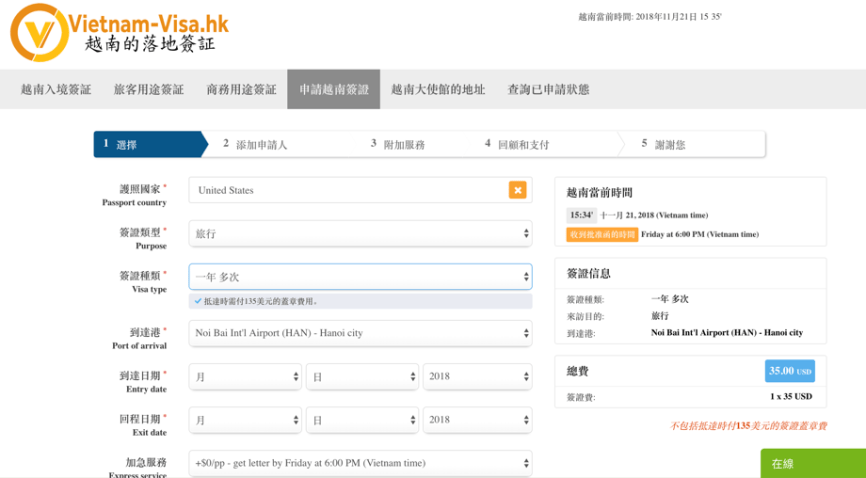Viewport: 866px width, 478px height.
Task: Click the orange 收到批准函的時間 label
Action: [x=602, y=234]
